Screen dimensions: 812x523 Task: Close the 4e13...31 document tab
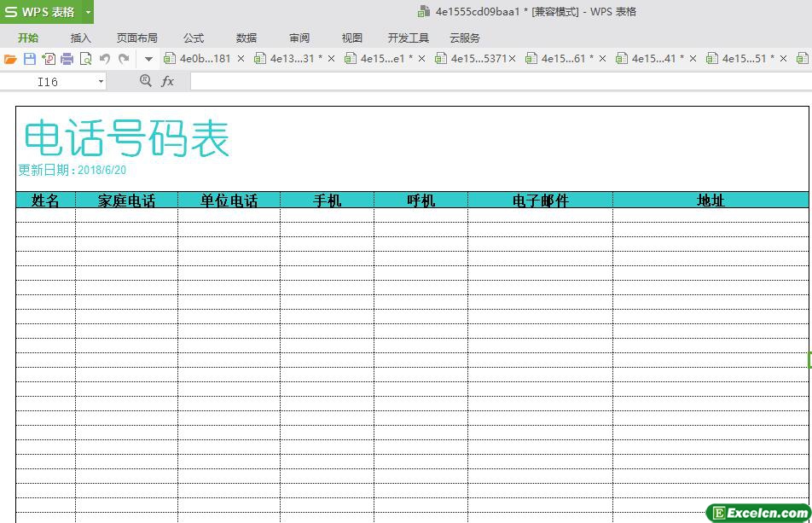tap(332, 59)
